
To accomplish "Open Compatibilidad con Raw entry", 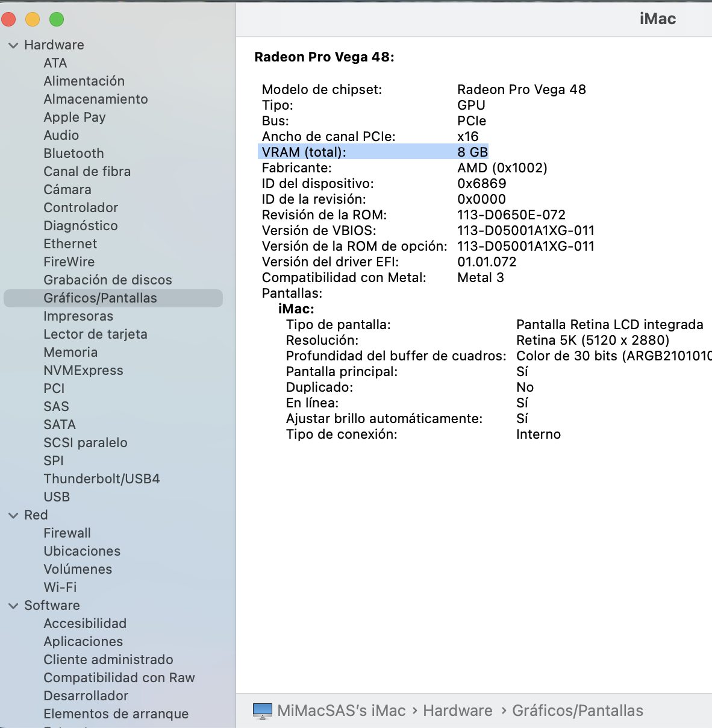I will click(x=119, y=677).
